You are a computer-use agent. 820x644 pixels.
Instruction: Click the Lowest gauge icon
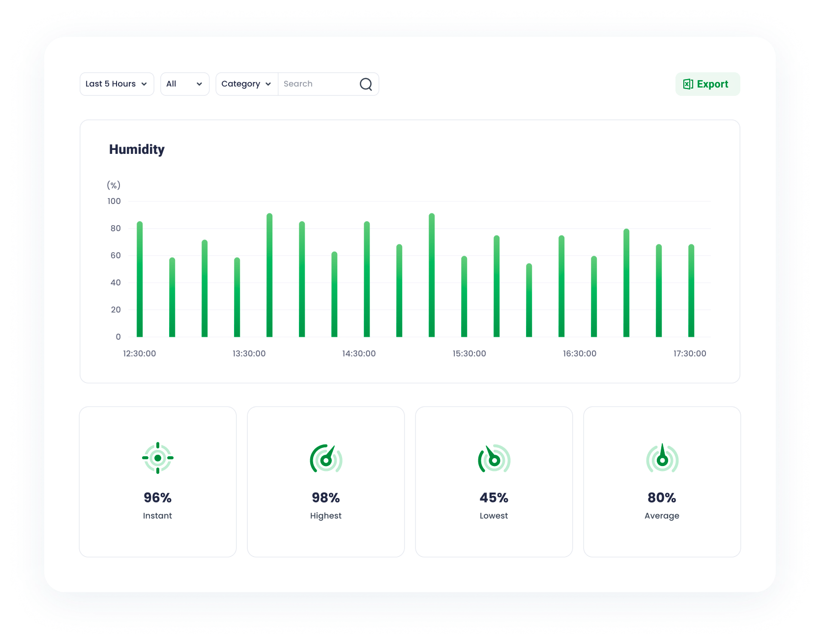point(494,459)
